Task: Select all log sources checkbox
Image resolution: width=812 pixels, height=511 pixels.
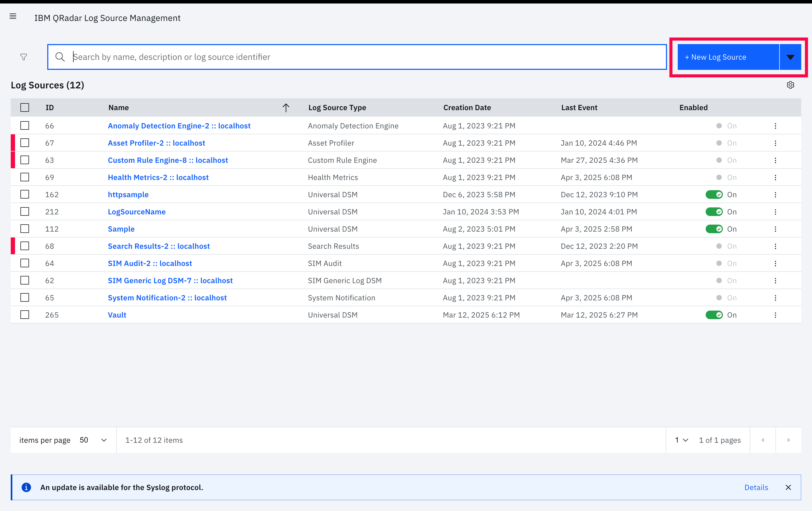Action: (25, 107)
